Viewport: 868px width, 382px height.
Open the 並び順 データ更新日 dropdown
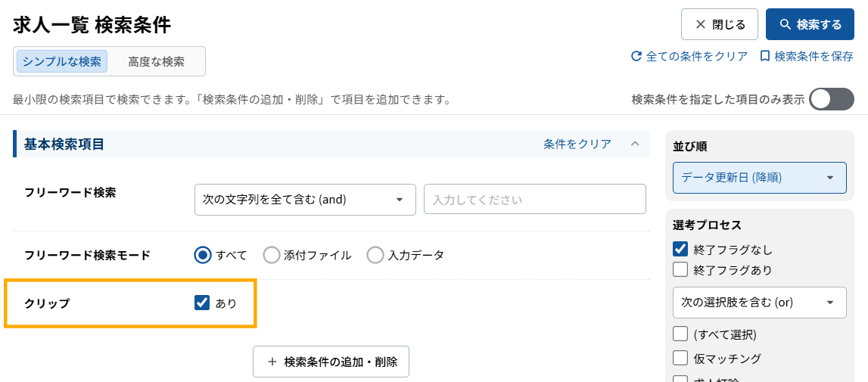tap(759, 178)
